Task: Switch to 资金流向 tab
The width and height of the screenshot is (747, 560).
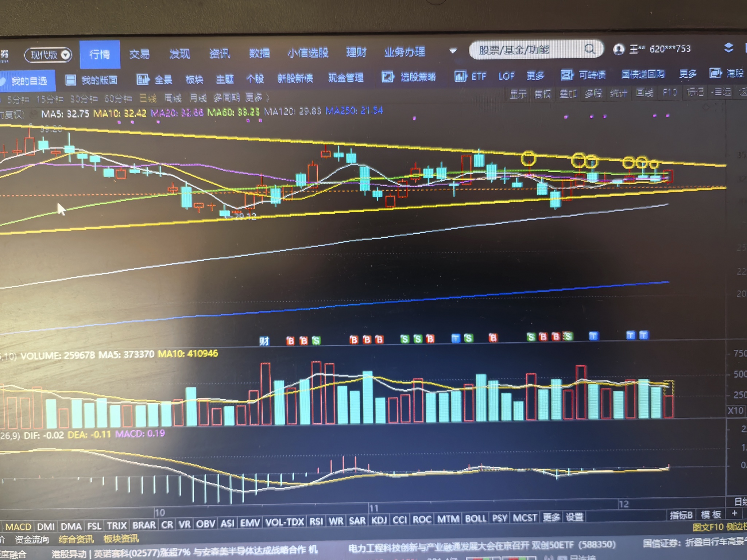Action: pos(32,539)
